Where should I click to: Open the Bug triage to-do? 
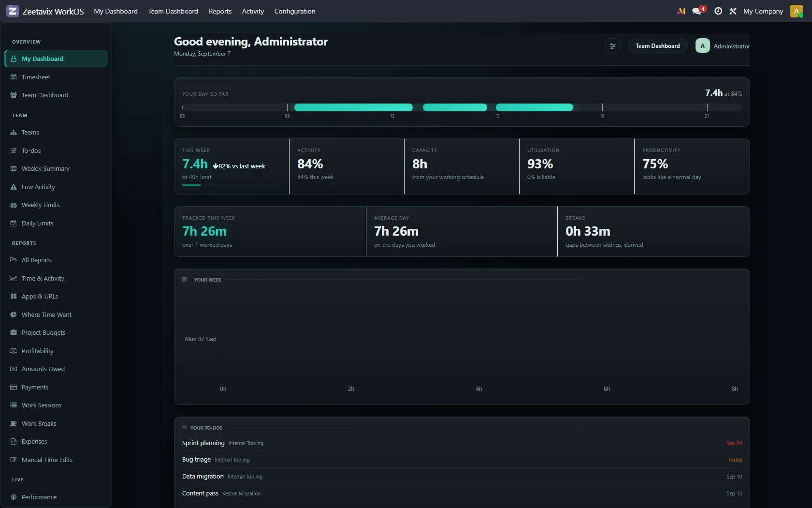pos(196,460)
